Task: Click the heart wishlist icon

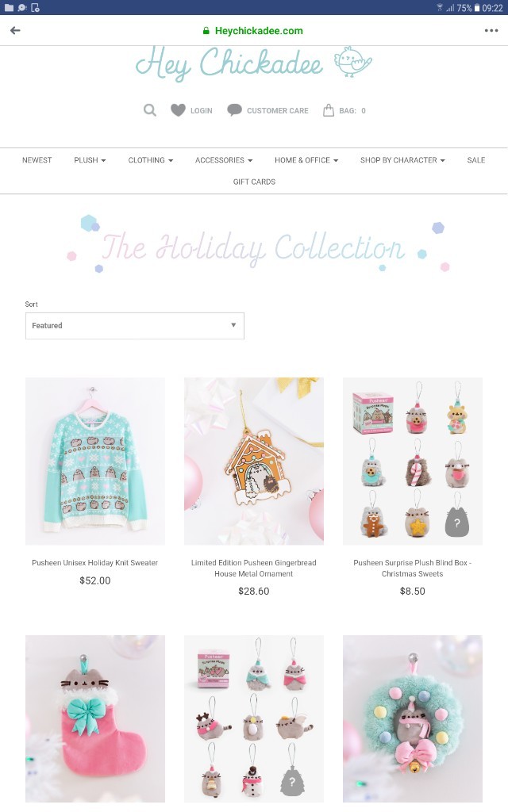Action: coord(178,109)
